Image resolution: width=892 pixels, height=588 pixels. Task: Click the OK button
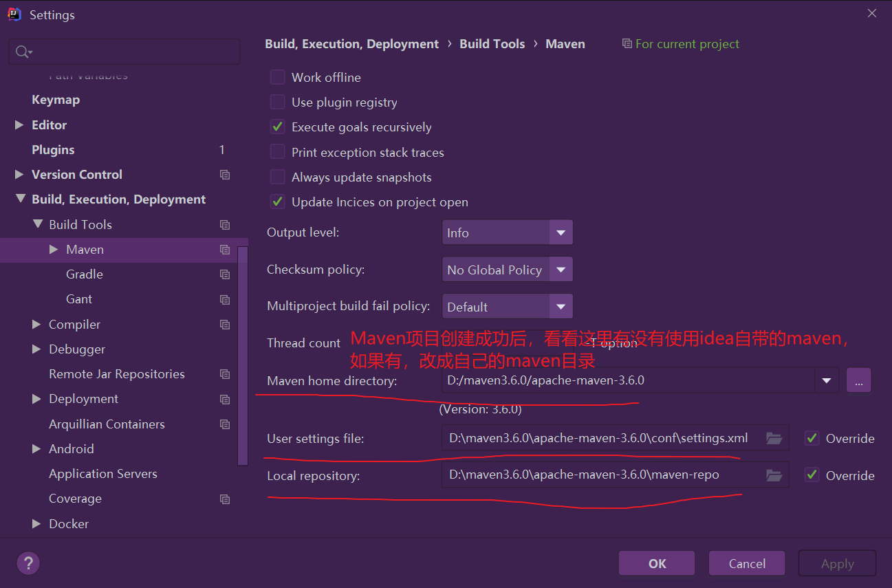click(657, 563)
